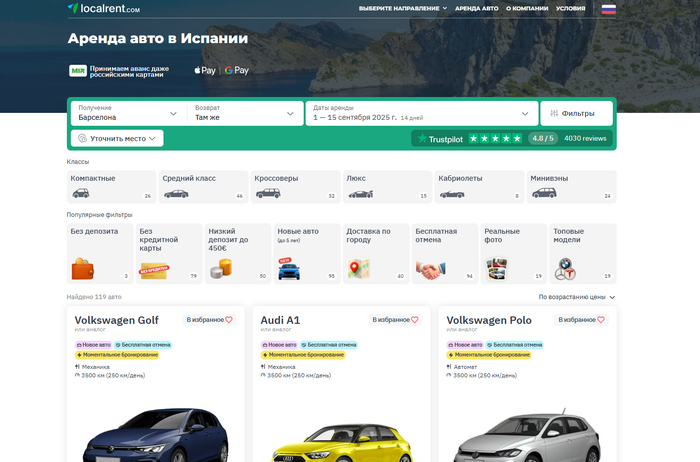Click the yellow Audi A1 photo
This screenshot has width=700, height=462.
click(342, 443)
